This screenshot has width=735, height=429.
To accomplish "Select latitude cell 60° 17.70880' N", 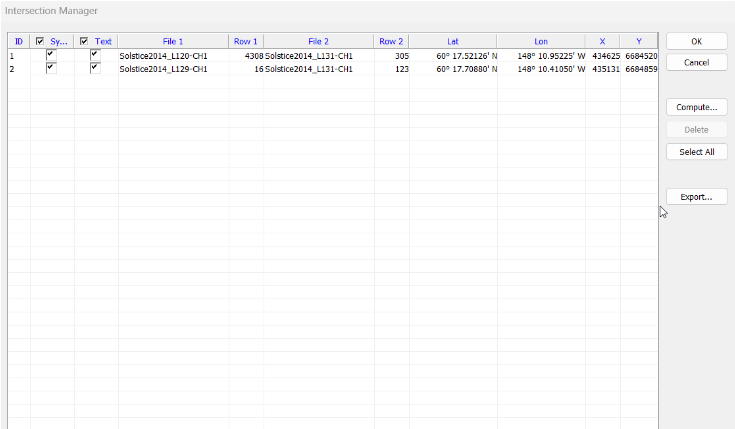I will click(453, 69).
